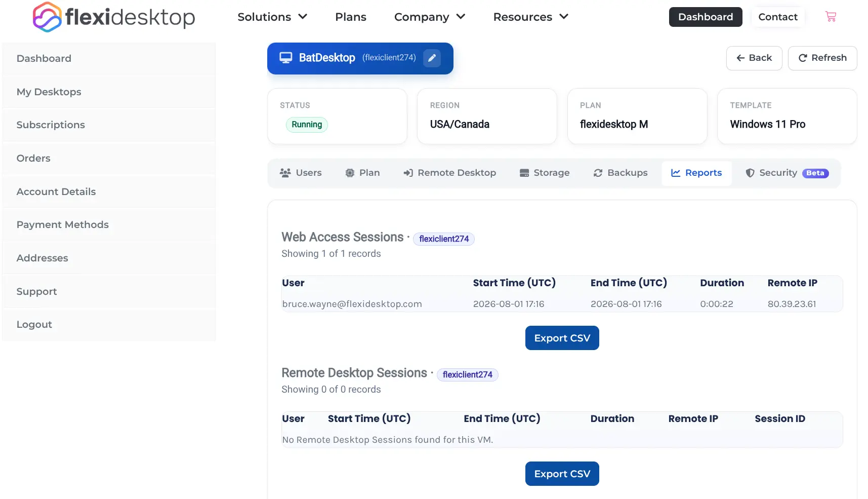
Task: Expand the Resources dropdown menu
Action: (531, 17)
